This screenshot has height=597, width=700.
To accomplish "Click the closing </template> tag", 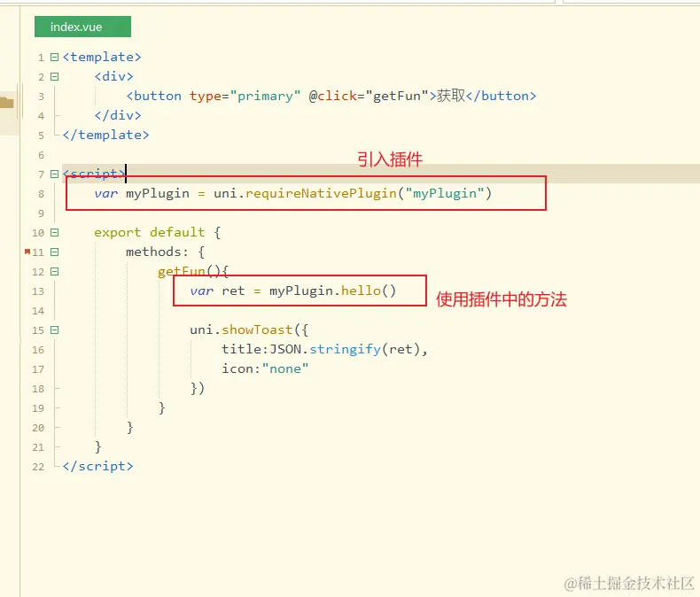I will [105, 135].
